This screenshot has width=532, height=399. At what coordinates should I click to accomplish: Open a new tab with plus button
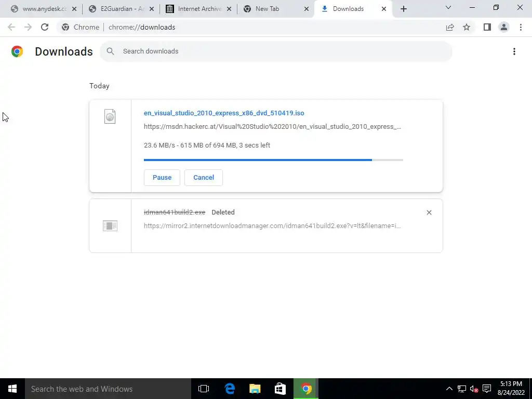(x=403, y=9)
